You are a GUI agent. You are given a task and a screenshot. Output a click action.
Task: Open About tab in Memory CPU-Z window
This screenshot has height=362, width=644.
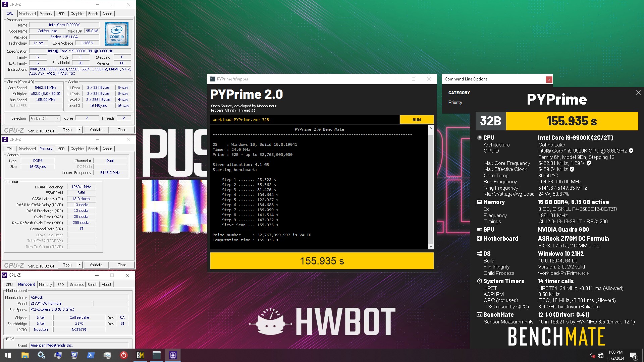(107, 149)
